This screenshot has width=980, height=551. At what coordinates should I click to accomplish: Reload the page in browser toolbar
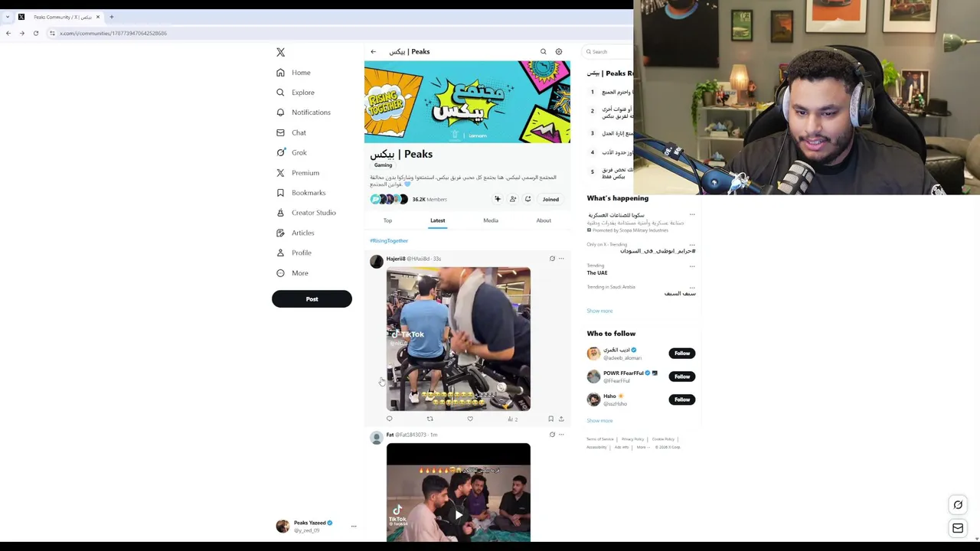[x=36, y=33]
